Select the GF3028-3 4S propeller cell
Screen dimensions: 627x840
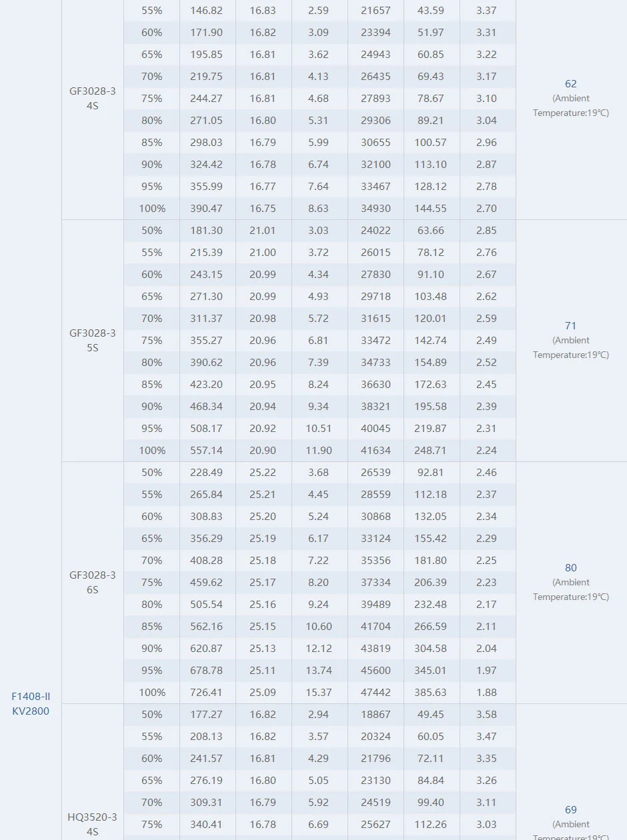click(92, 98)
